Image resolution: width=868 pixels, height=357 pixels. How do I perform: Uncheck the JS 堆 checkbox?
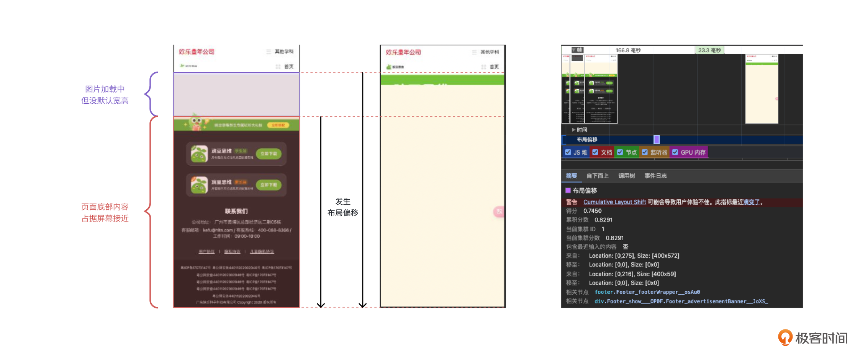pos(568,152)
